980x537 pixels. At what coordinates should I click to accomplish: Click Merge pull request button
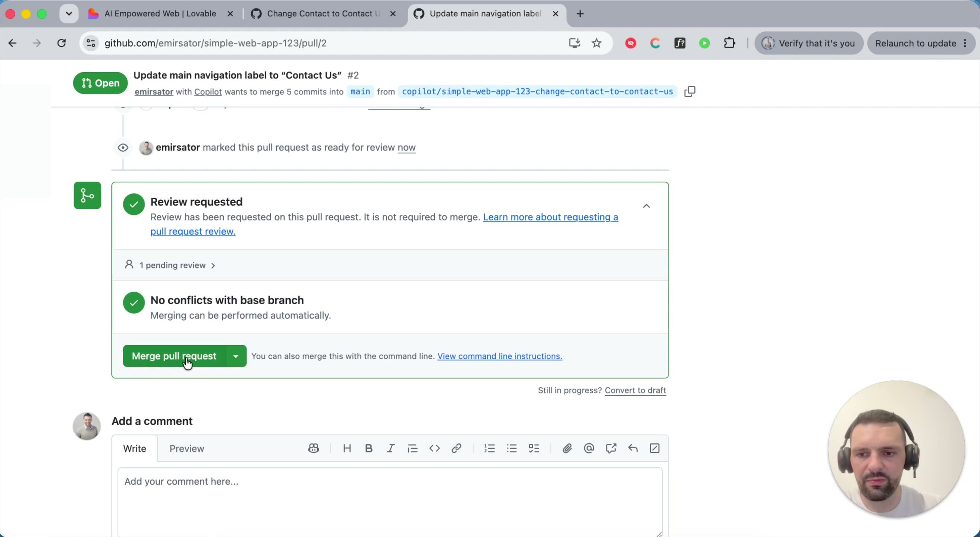coord(174,356)
